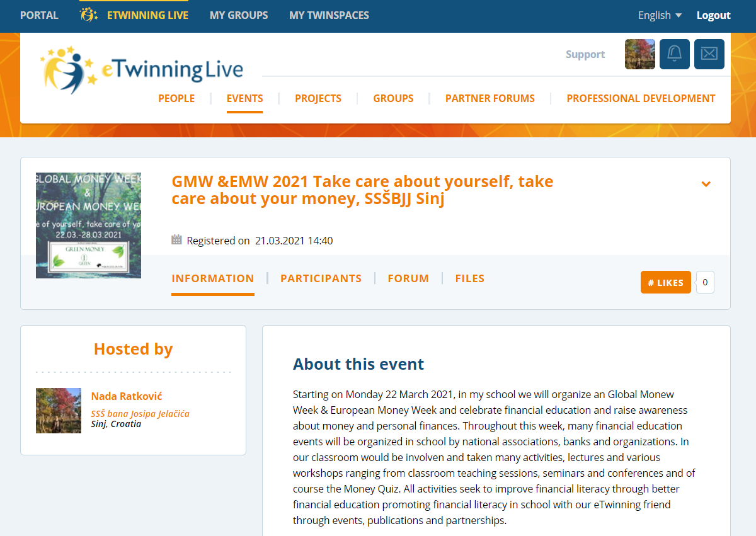Click the eTwinning Live logo
Image resolution: width=756 pixels, height=536 pixels.
tap(142, 69)
